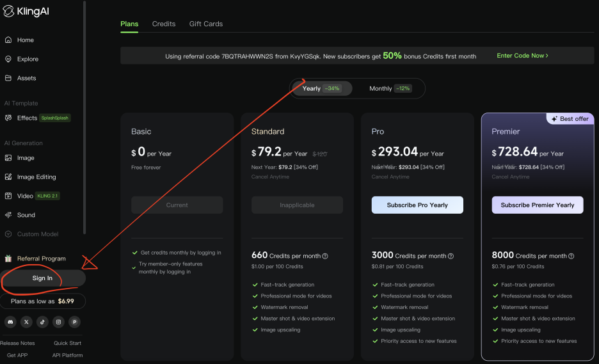Click the -12% discount badge

tap(403, 89)
